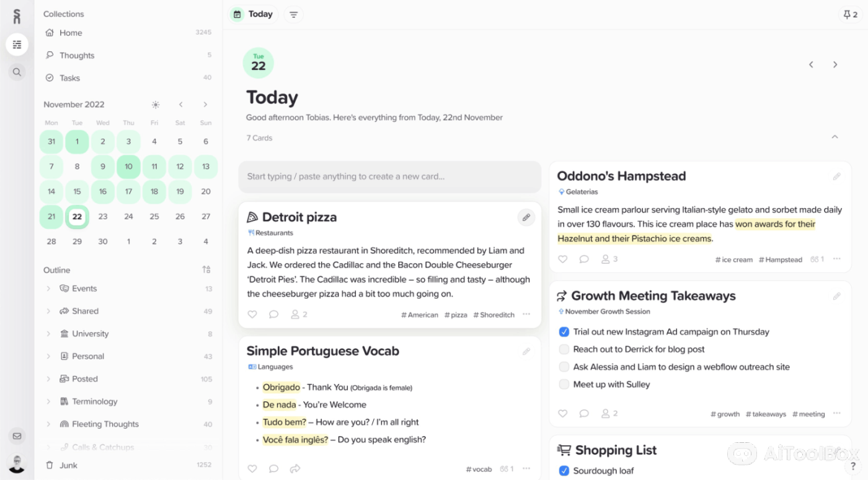This screenshot has height=480, width=868.
Task: Check Ask Alessia and Liam webflow task
Action: (x=564, y=367)
